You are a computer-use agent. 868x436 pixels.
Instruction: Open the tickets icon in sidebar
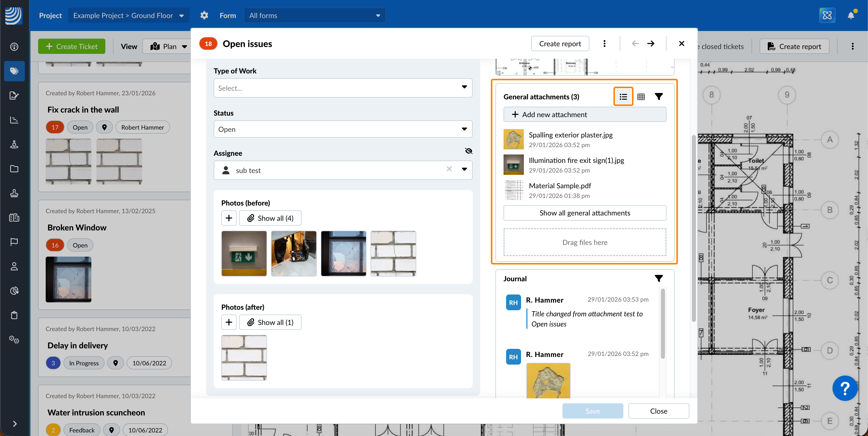tap(14, 71)
